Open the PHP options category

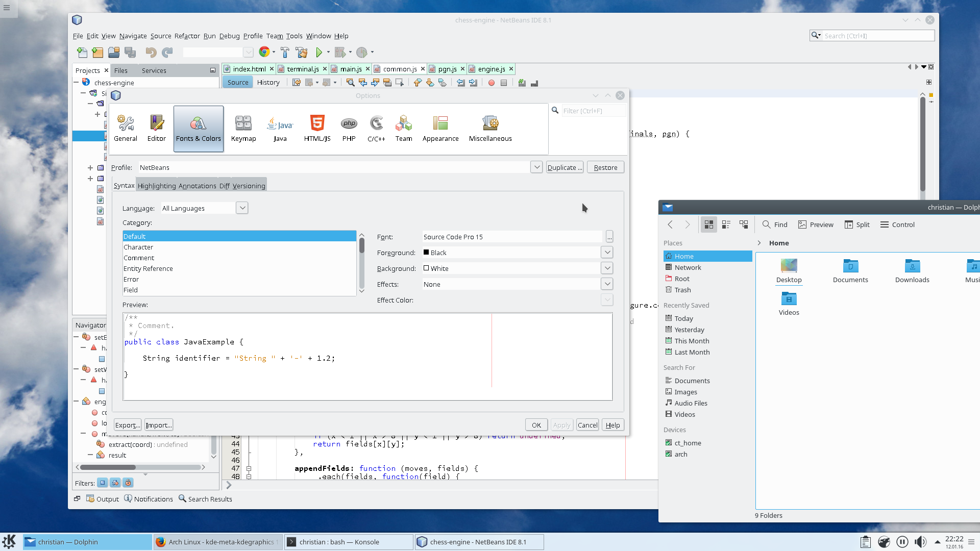pos(349,129)
